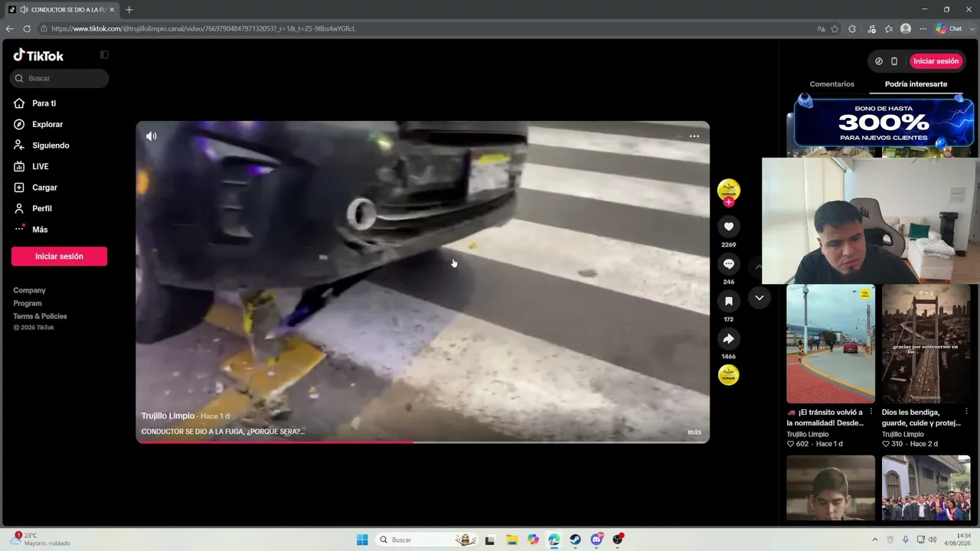
Task: Open the weather widget showing 23°C
Action: tap(40, 540)
